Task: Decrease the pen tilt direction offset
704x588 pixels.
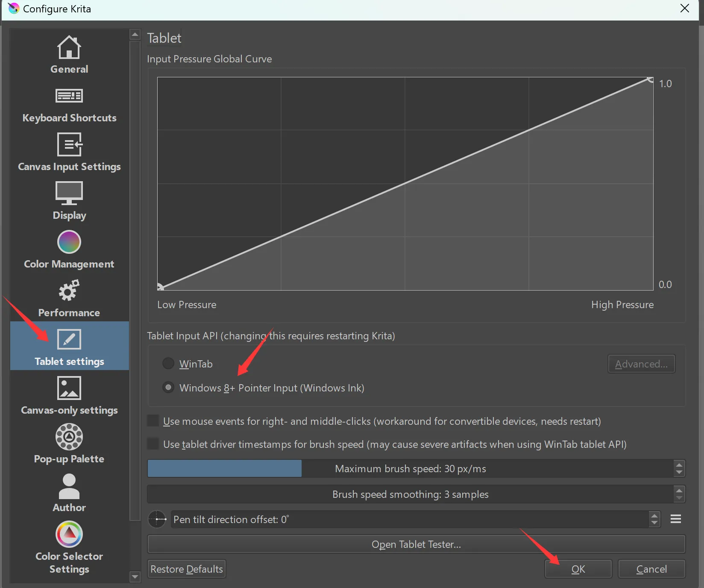Action: point(654,523)
